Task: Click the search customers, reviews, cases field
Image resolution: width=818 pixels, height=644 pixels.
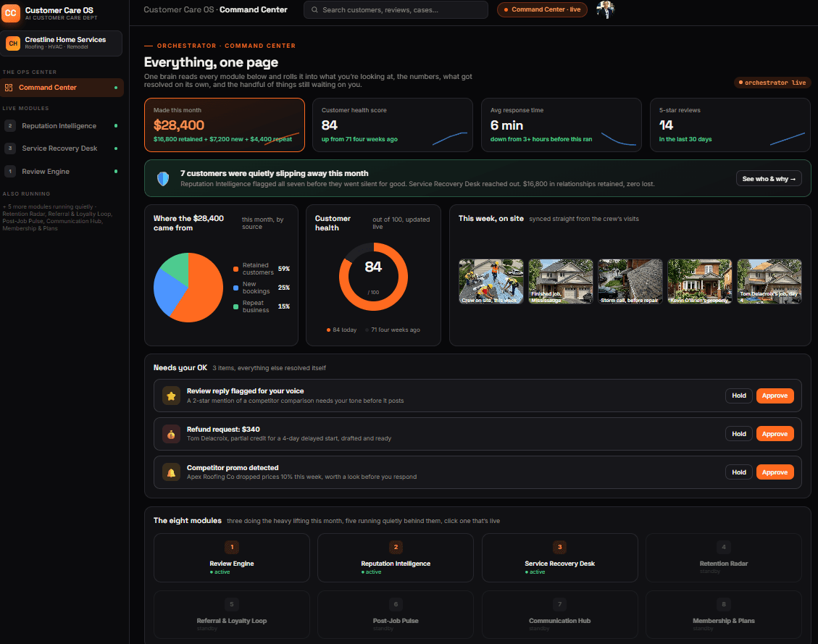Action: pos(396,10)
